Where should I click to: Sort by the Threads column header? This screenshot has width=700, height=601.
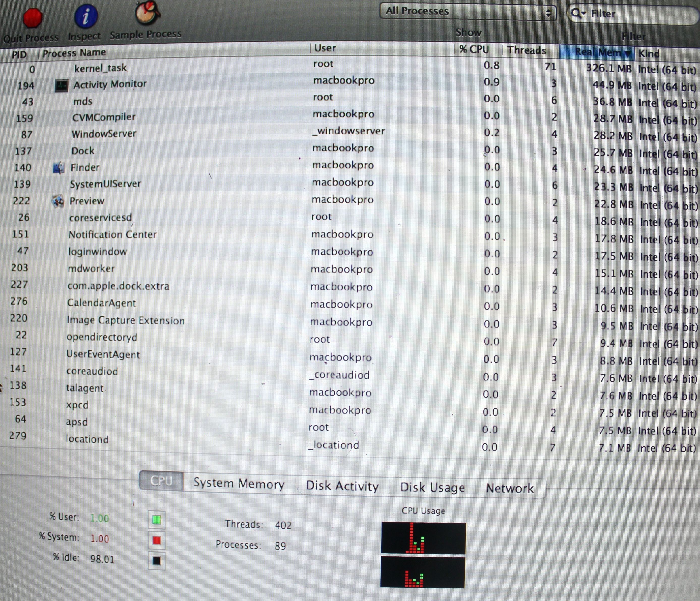tap(527, 50)
